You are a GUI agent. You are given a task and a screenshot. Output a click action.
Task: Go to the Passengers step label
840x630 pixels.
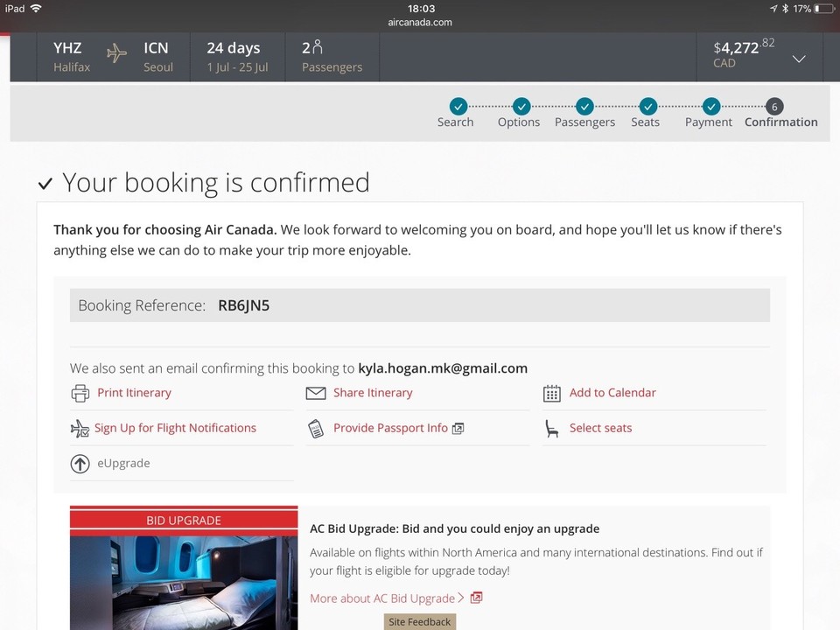[x=584, y=122]
